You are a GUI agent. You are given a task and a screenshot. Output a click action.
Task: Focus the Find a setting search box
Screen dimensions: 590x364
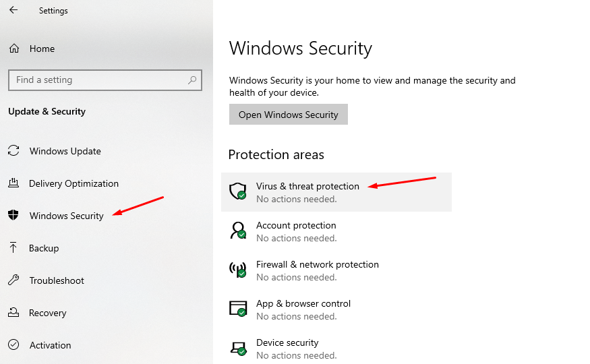click(x=105, y=80)
